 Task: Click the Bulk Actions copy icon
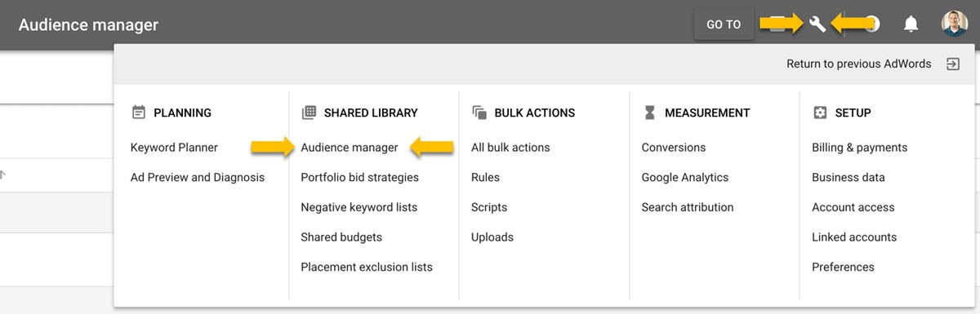click(x=479, y=113)
